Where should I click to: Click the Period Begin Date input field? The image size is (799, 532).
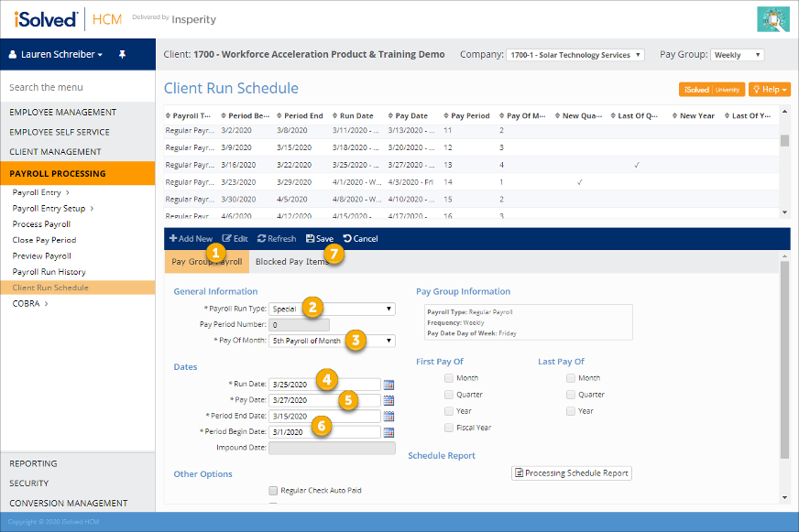[324, 432]
